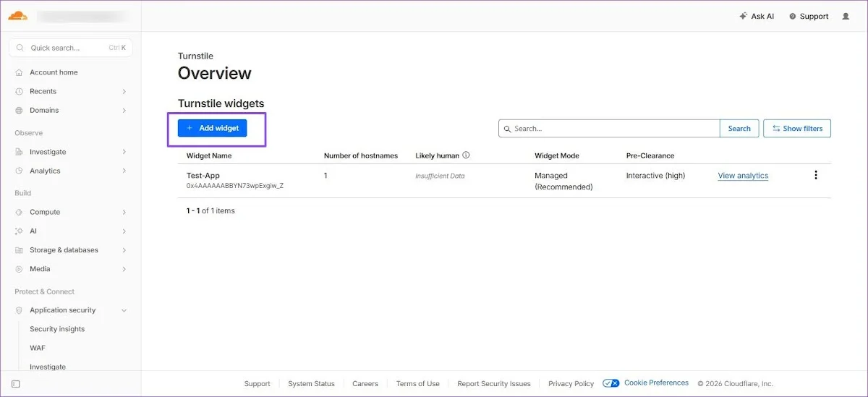Image resolution: width=868 pixels, height=397 pixels.
Task: Expand the AI section chevron
Action: pos(124,231)
